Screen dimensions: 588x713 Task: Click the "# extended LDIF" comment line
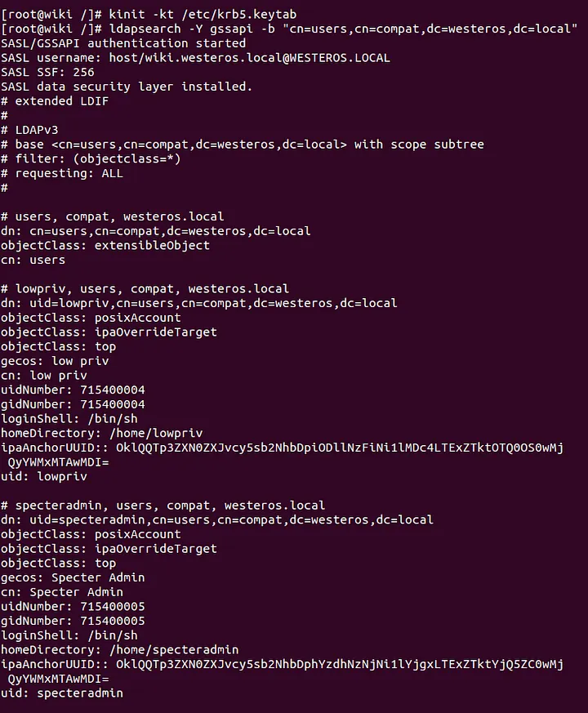(55, 101)
